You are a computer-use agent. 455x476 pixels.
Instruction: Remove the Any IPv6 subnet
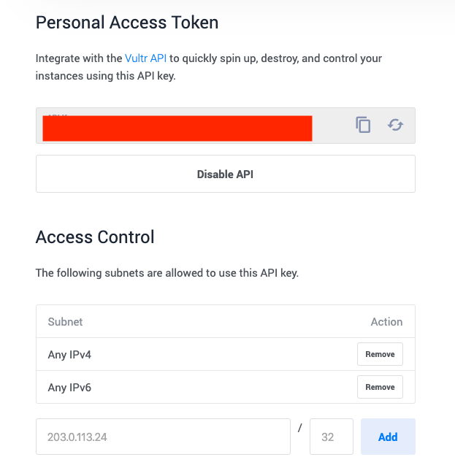(x=380, y=387)
